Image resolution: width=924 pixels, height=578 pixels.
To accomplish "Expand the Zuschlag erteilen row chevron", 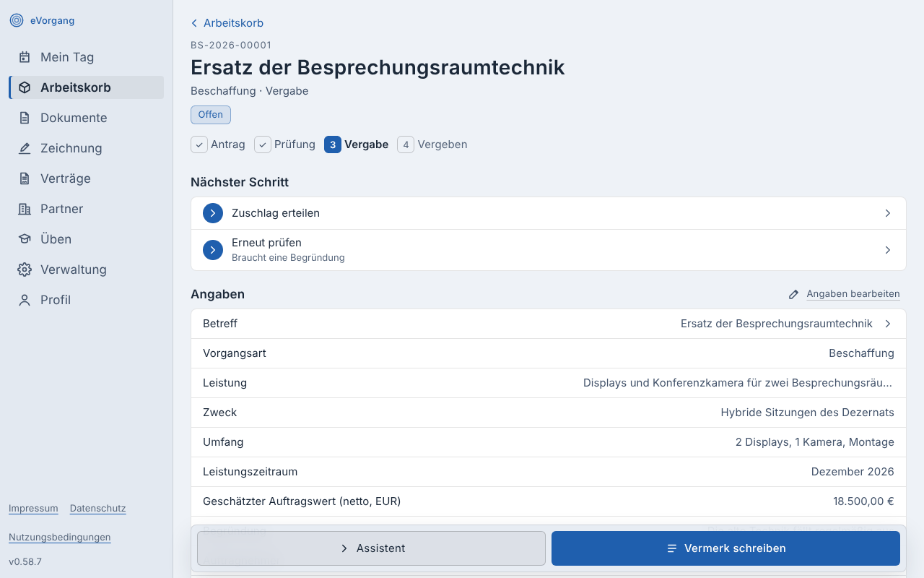I will pyautogui.click(x=888, y=213).
